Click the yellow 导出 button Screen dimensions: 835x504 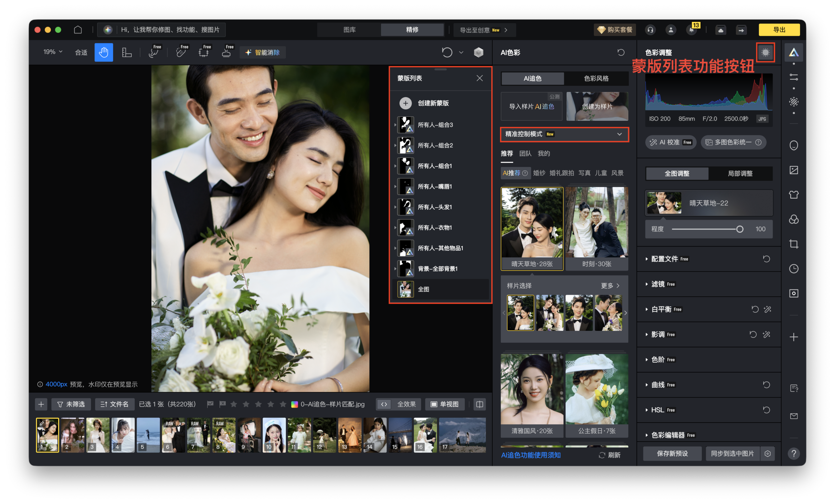click(779, 30)
